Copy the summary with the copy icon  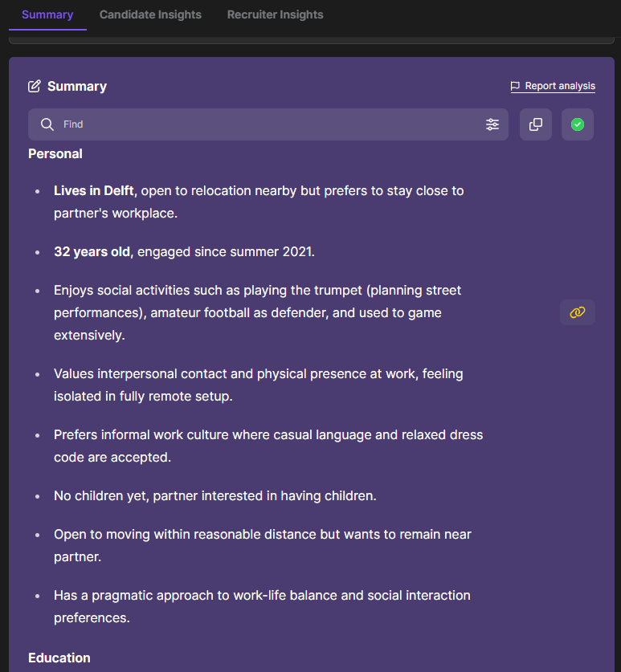point(536,124)
